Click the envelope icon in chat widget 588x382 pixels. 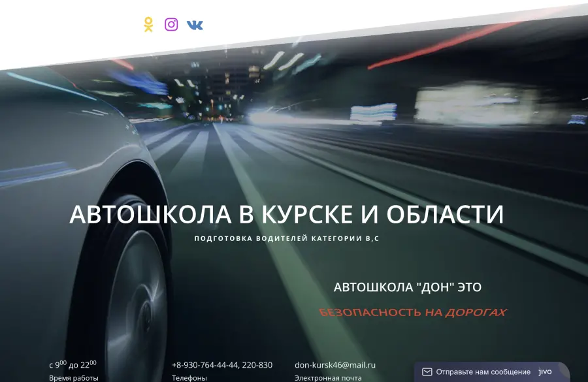click(x=427, y=372)
